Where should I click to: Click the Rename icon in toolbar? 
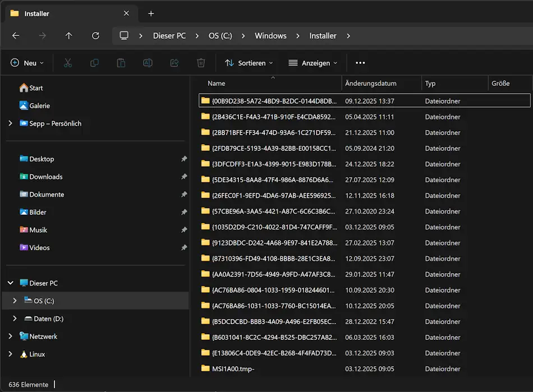(148, 63)
